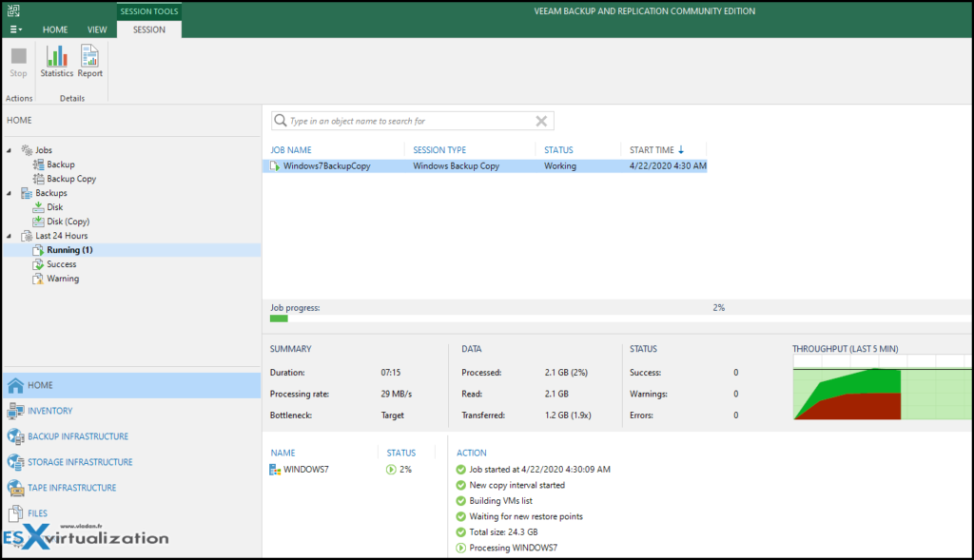
Task: Open the Home ribbon tab
Action: 54,29
